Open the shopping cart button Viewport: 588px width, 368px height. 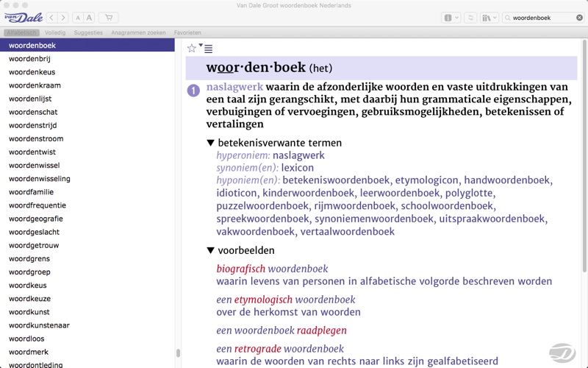point(108,18)
